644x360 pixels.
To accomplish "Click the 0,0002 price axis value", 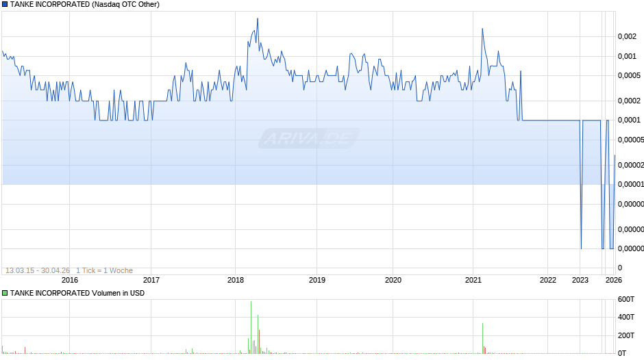I will click(x=629, y=101).
